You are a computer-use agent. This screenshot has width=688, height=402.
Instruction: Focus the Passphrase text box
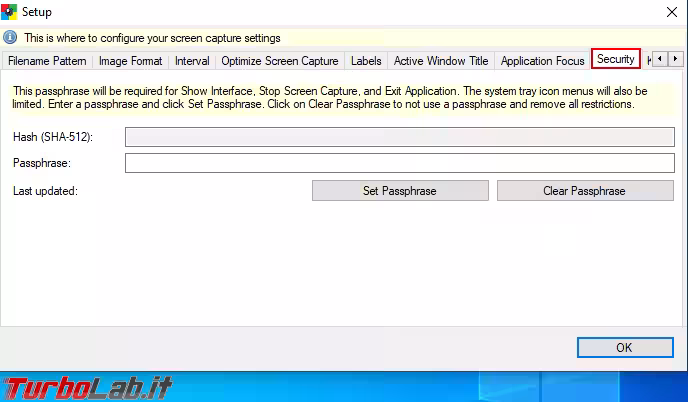399,163
